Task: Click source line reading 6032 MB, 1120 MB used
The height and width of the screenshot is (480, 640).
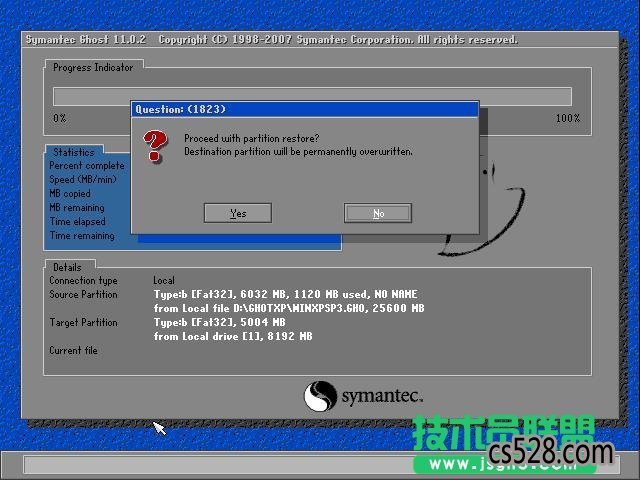Action: point(285,294)
